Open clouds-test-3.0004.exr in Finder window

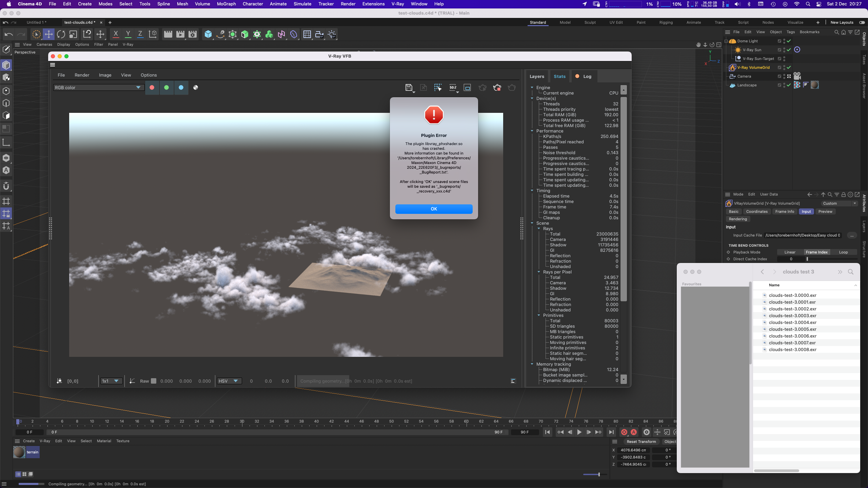[792, 322]
